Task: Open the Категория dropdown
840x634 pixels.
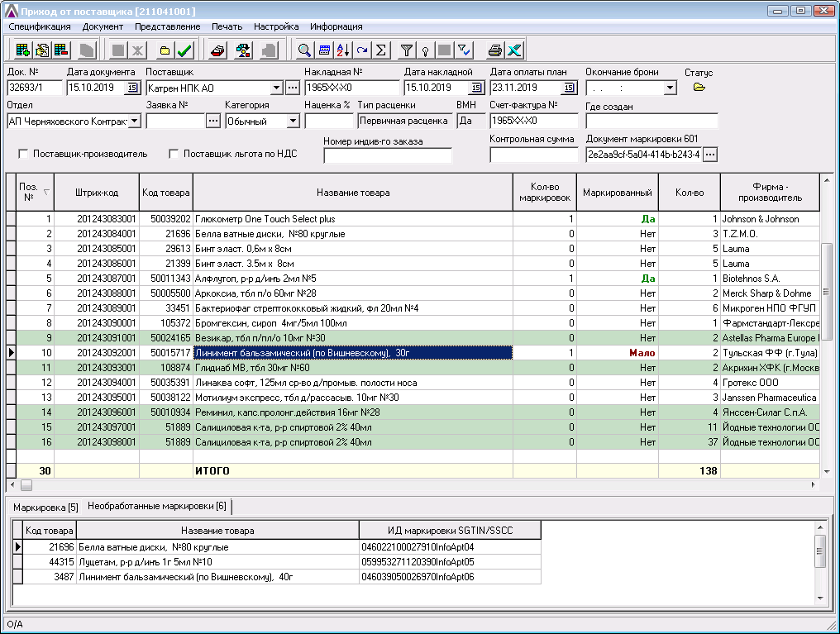Action: coord(293,122)
